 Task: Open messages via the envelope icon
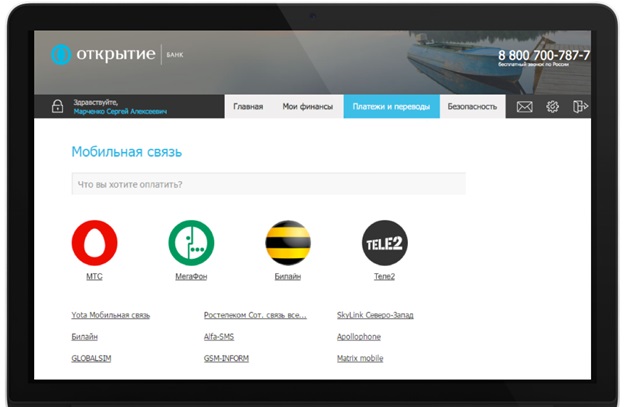(x=525, y=107)
